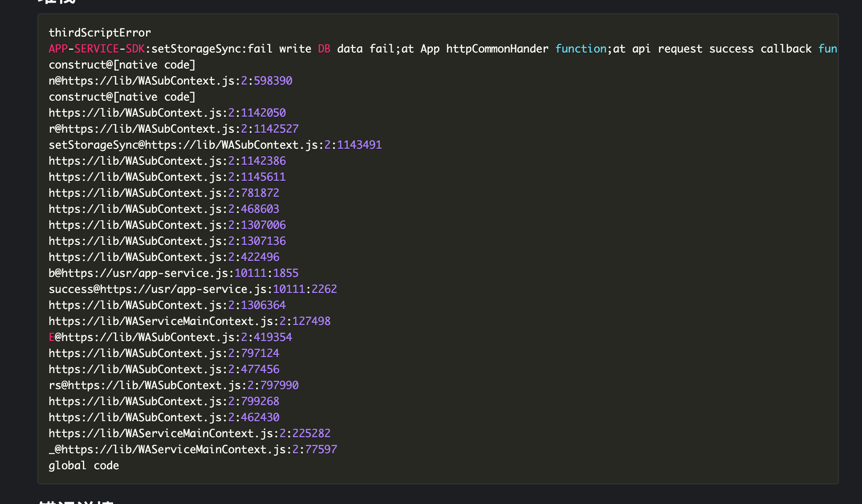The image size is (862, 504).
Task: Click the success@ app-service.js:10111:2262 frame
Action: click(193, 289)
